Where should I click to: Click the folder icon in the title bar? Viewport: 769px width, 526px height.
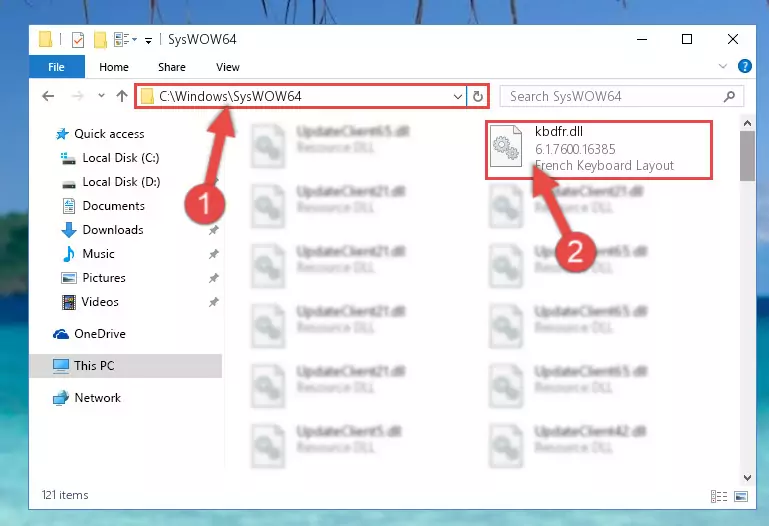[46, 39]
